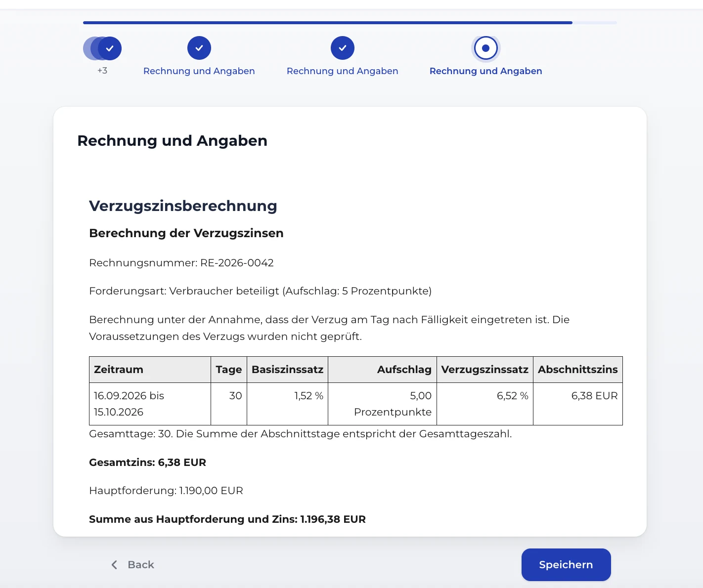Screen dimensions: 703x588
Task: Click the "Verzugszinssatz" column header
Action: coord(485,370)
